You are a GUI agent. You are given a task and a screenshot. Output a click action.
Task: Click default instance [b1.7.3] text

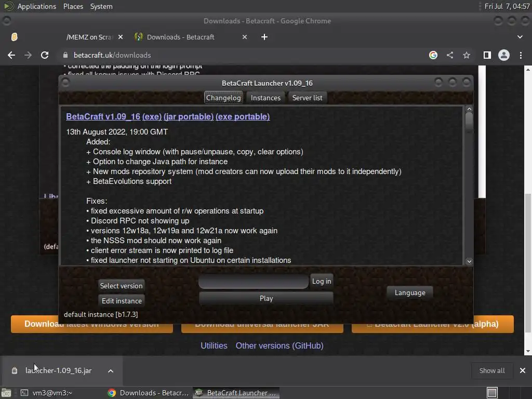click(101, 314)
